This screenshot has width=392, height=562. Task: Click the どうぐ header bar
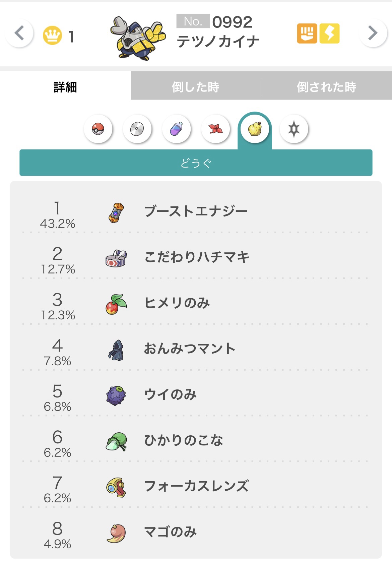pos(196,163)
